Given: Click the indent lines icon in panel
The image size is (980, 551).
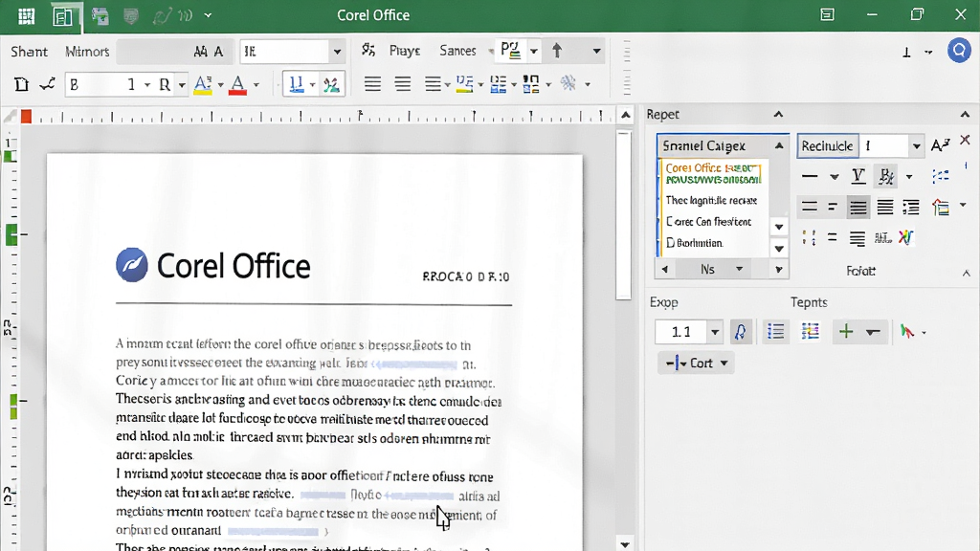Looking at the screenshot, I should point(911,207).
